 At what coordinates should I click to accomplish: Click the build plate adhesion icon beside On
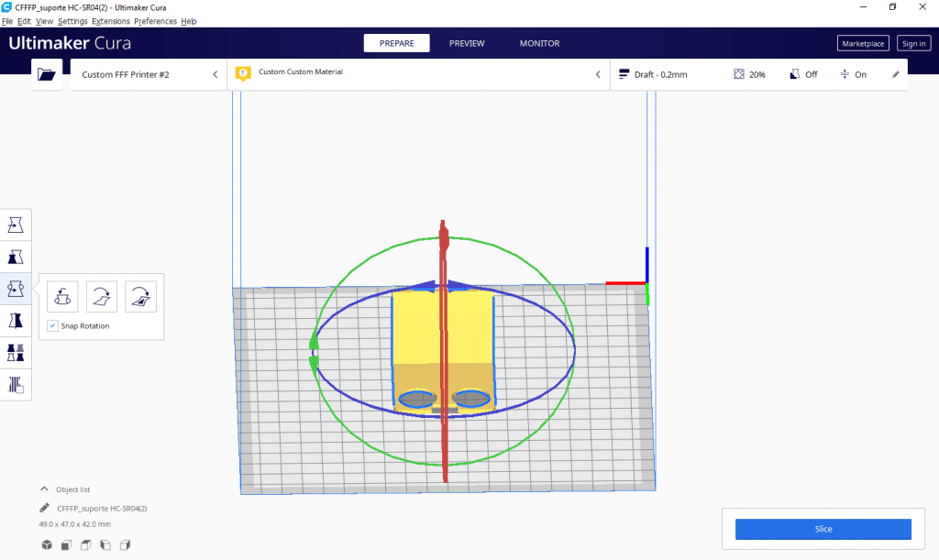(x=845, y=74)
